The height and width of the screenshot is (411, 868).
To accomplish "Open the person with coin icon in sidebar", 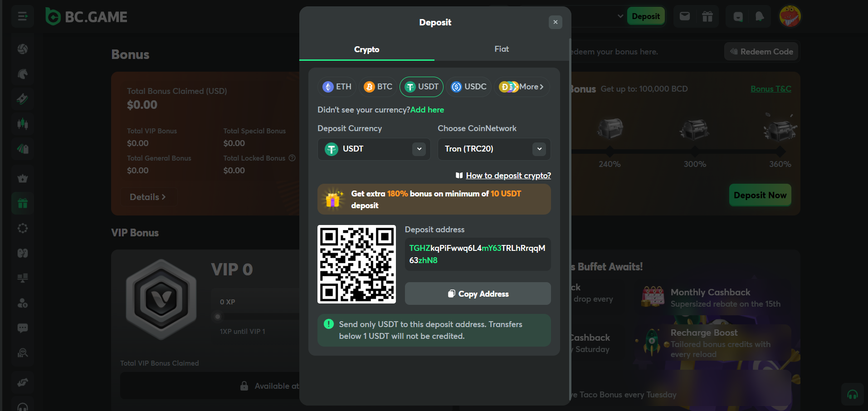I will coord(23,303).
